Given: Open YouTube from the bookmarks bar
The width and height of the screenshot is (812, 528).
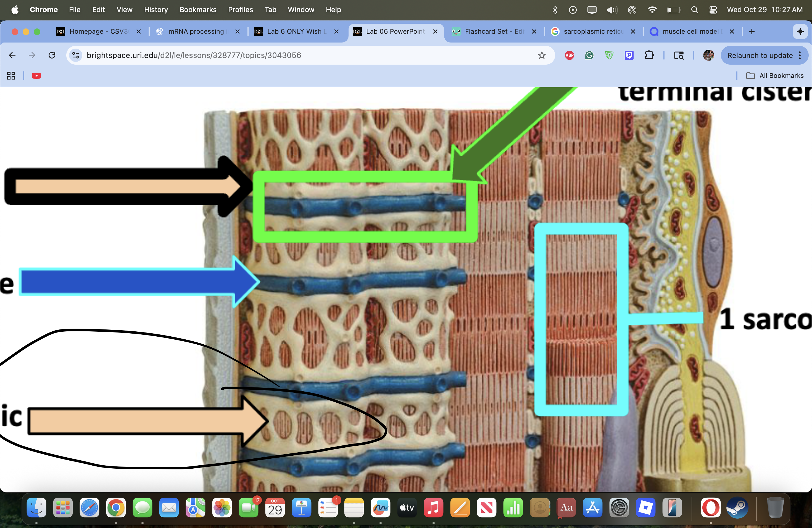Looking at the screenshot, I should [x=36, y=76].
